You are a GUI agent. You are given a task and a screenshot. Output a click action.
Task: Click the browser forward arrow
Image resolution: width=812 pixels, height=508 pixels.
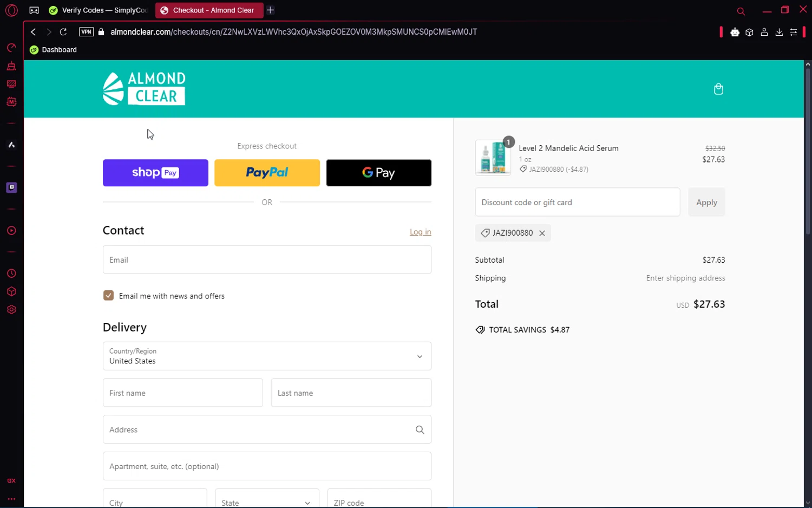[49, 32]
